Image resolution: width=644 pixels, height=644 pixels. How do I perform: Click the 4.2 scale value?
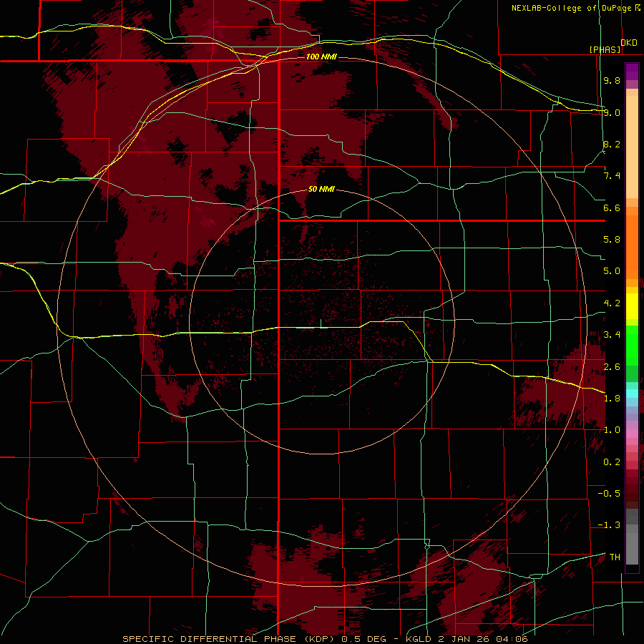point(612,303)
